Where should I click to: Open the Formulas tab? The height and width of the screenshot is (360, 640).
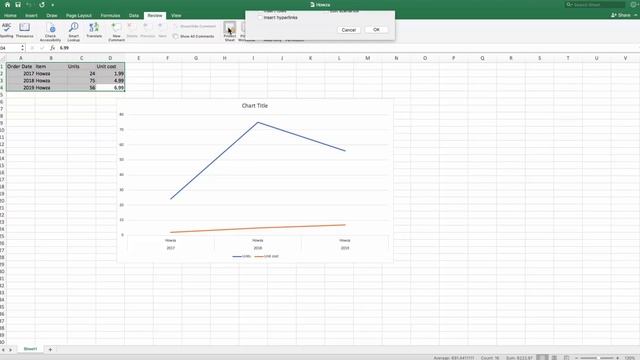(x=110, y=16)
